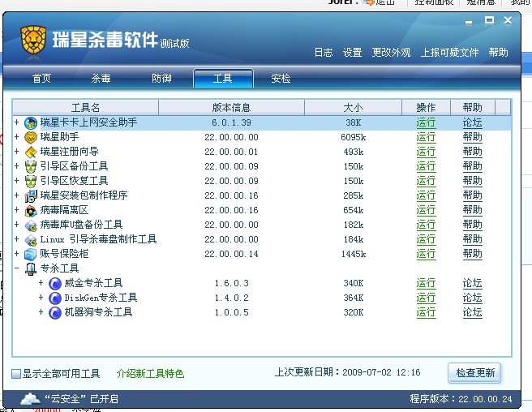532x412 pixels.
Task: Run 病毒隔离区 via 运行 link
Action: [x=426, y=210]
